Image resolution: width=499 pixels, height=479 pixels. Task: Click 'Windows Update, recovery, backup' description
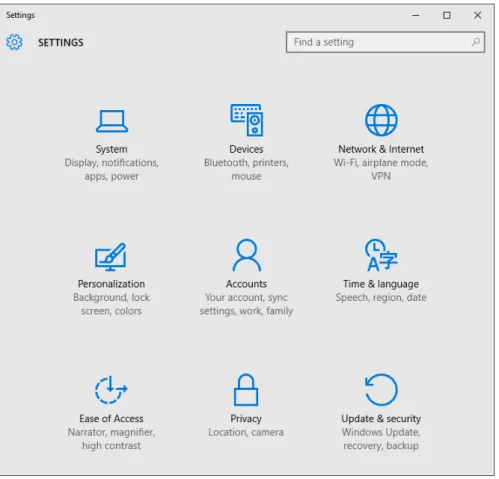point(381,439)
